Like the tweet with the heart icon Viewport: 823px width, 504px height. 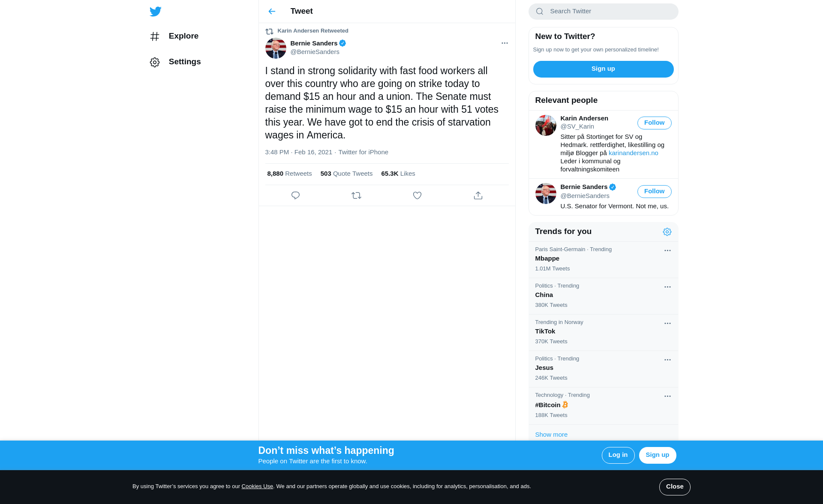click(x=417, y=195)
